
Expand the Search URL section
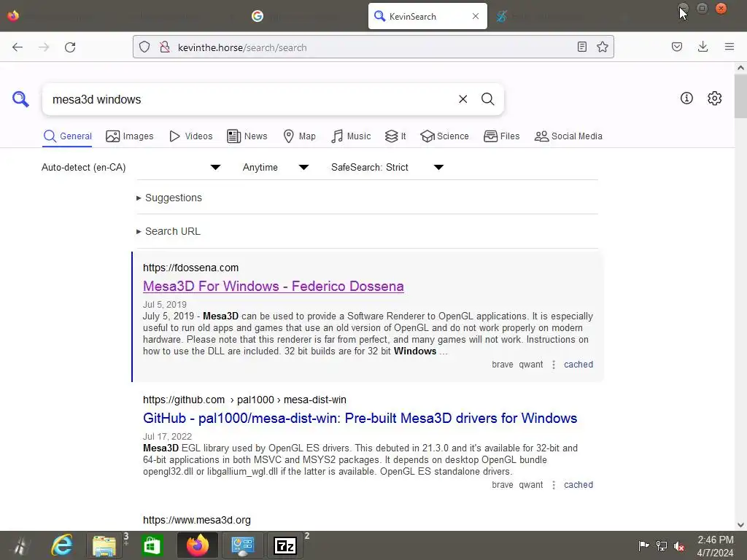coord(169,231)
